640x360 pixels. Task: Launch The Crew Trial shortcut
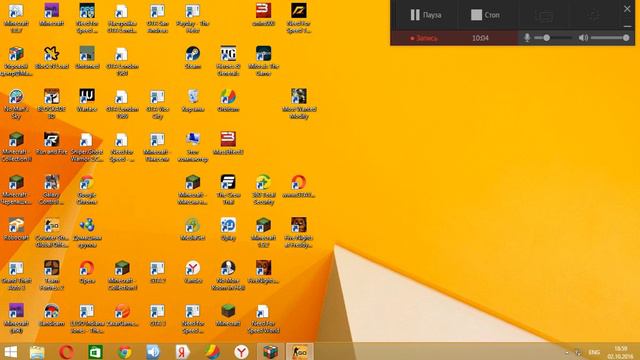click(x=228, y=190)
